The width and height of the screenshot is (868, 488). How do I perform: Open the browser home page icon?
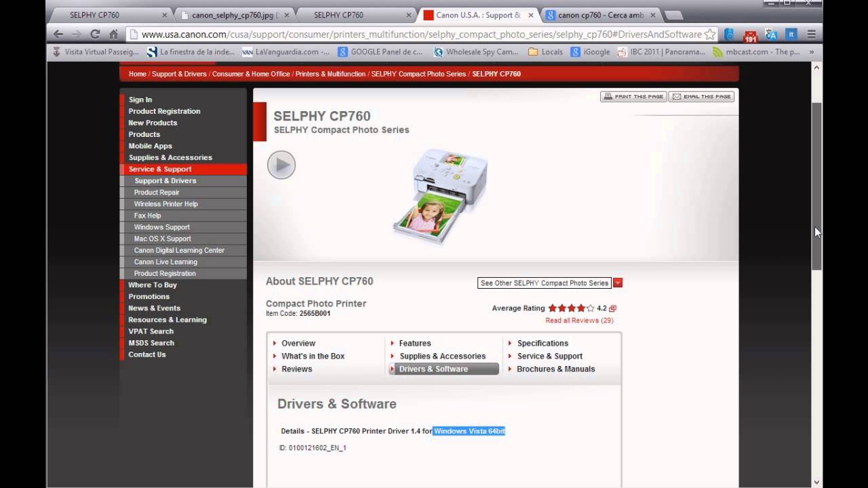(x=113, y=34)
